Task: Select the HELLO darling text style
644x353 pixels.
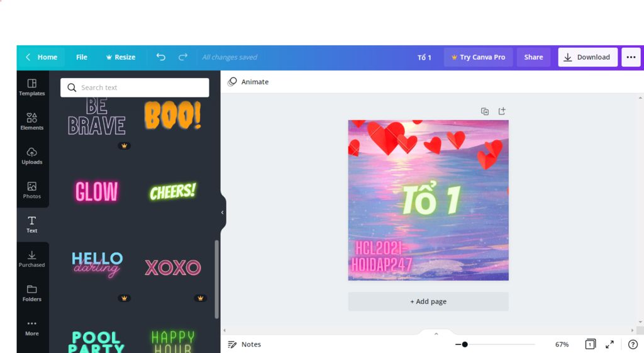Action: click(97, 264)
